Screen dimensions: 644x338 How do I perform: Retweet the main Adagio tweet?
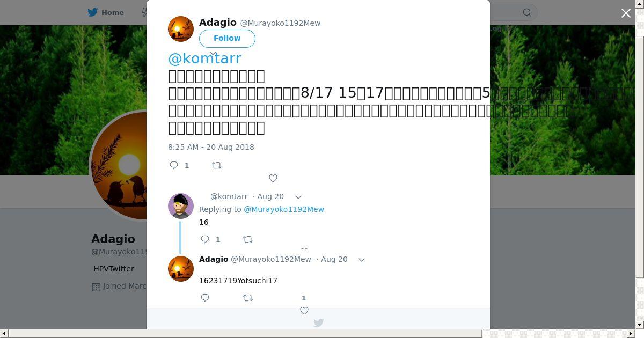click(x=217, y=165)
